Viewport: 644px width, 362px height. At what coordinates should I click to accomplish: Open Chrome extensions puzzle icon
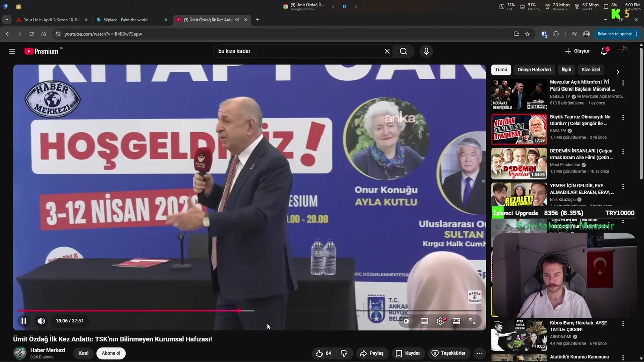point(556,34)
